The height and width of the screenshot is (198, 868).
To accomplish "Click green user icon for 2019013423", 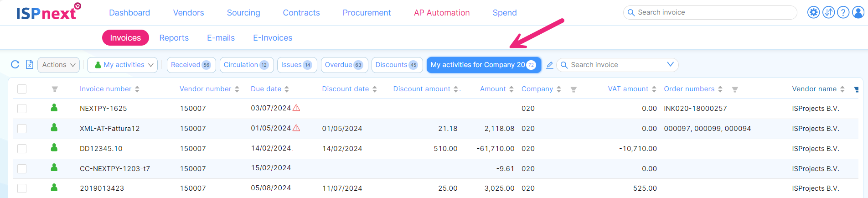I will coord(54,188).
